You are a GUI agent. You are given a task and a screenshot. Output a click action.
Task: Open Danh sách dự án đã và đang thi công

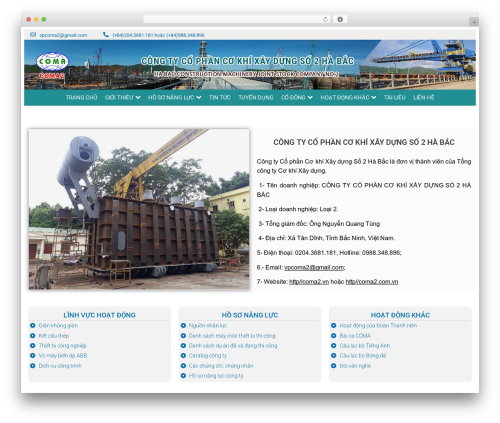(x=233, y=346)
